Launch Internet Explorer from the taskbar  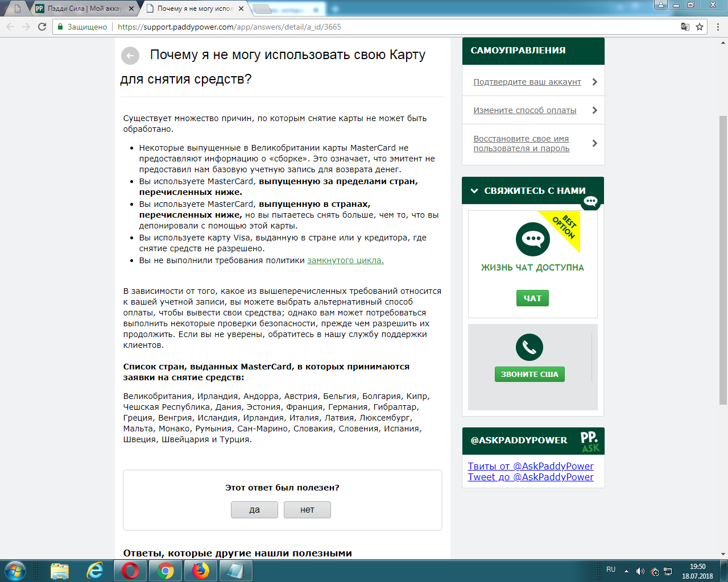pos(95,571)
